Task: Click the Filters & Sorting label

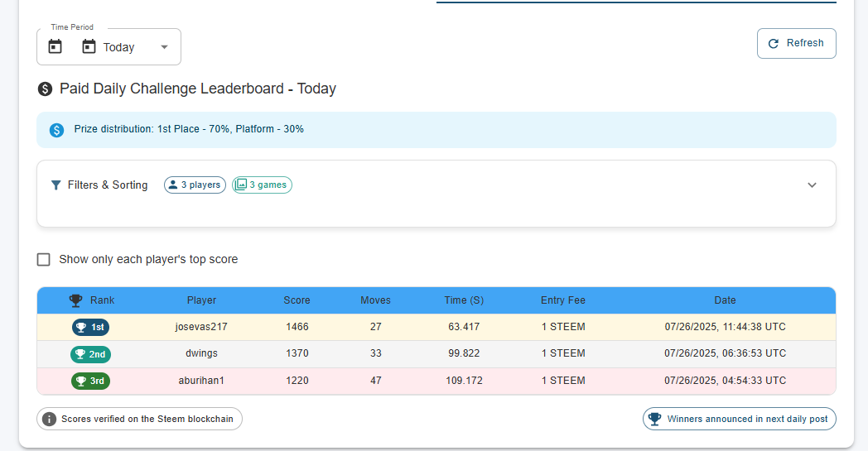Action: point(108,185)
